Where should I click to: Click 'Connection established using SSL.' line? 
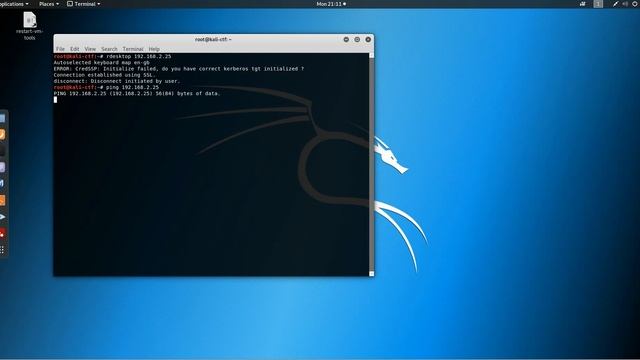pyautogui.click(x=104, y=75)
